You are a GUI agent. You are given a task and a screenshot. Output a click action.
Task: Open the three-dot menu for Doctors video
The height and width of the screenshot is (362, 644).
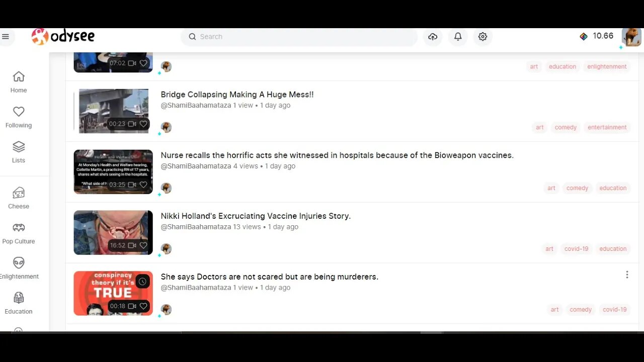click(x=627, y=275)
